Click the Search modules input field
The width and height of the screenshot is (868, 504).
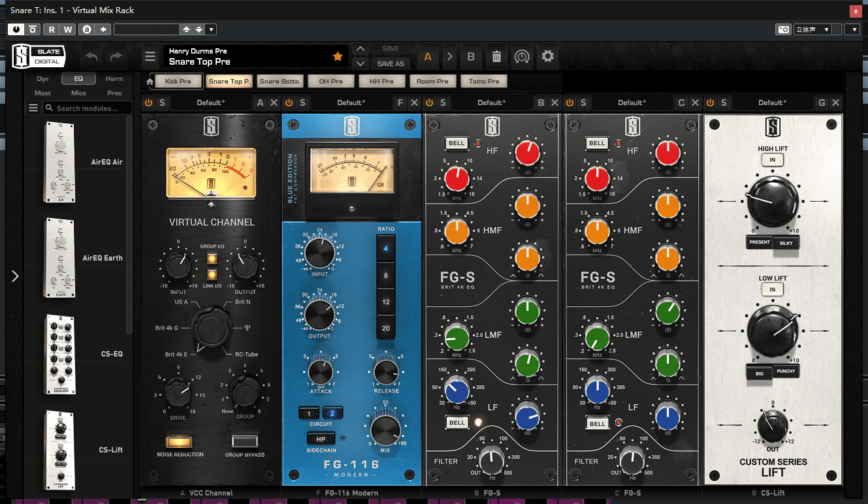88,108
